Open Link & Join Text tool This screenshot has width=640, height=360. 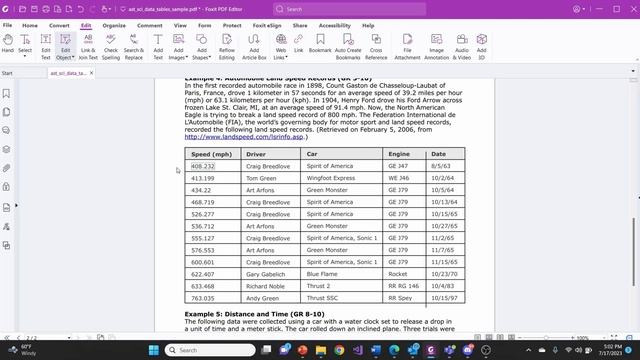tap(88, 47)
